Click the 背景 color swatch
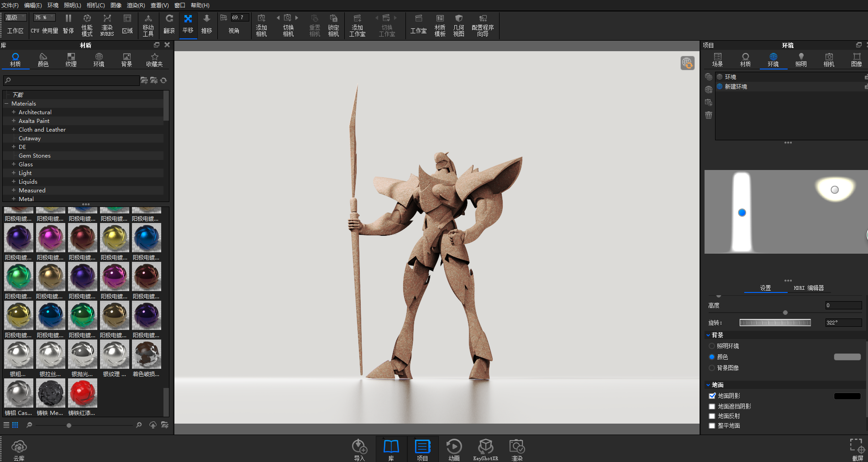This screenshot has width=868, height=462. pos(847,357)
